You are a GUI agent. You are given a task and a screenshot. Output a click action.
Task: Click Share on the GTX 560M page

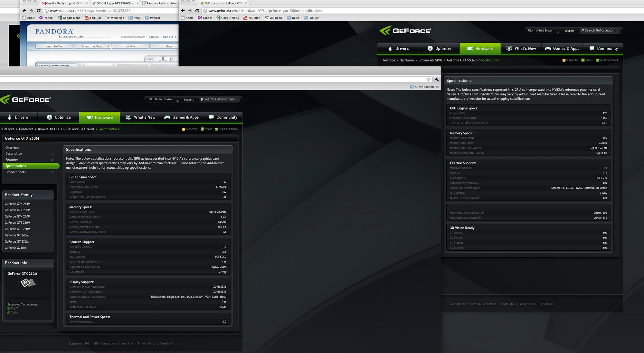click(x=587, y=60)
